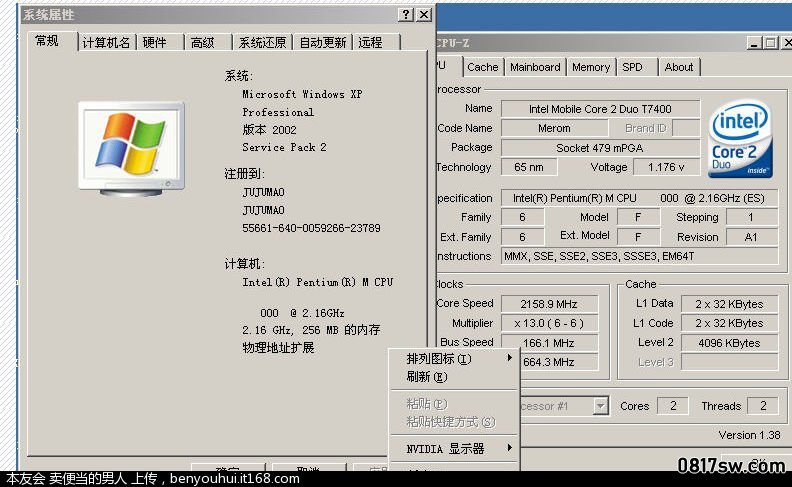Click 粘贴快捷方式 in context menu
792x487 pixels.
[455, 422]
